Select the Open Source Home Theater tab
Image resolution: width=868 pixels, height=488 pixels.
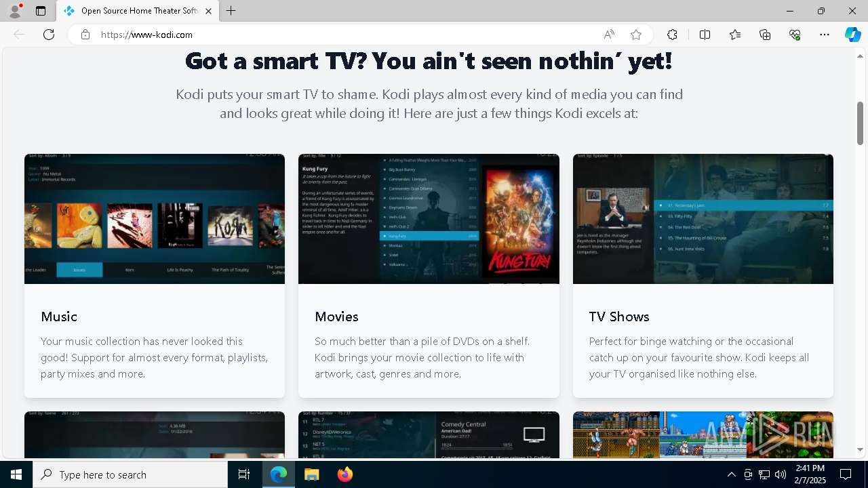click(138, 11)
